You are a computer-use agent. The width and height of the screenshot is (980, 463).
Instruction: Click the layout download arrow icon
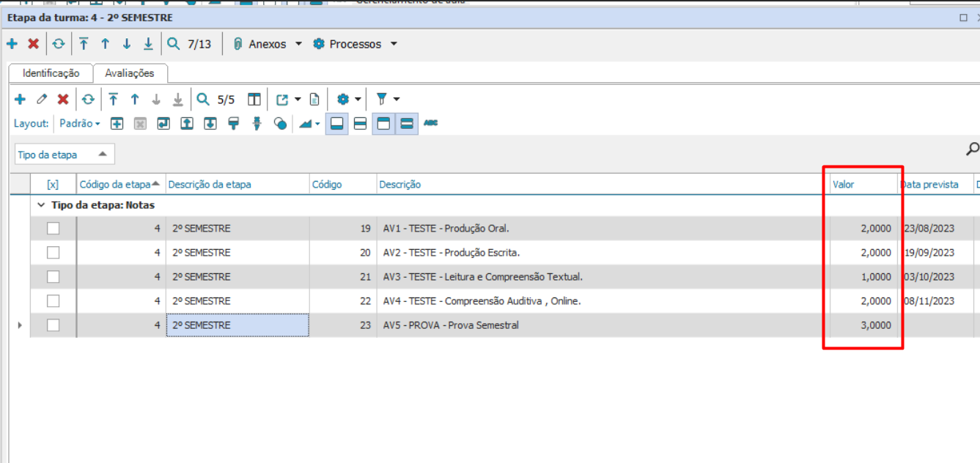[210, 124]
